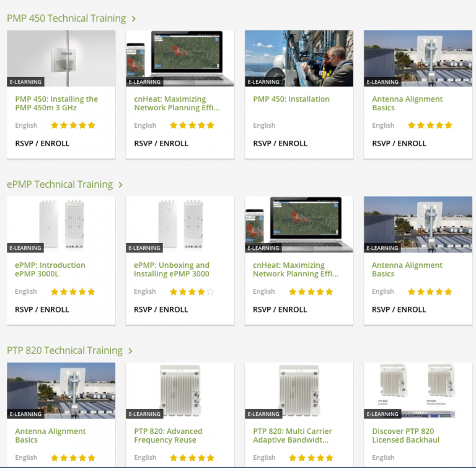Click the star rating of Antenna Alignment in the ePMP row
The width and height of the screenshot is (476, 468).
tap(430, 292)
